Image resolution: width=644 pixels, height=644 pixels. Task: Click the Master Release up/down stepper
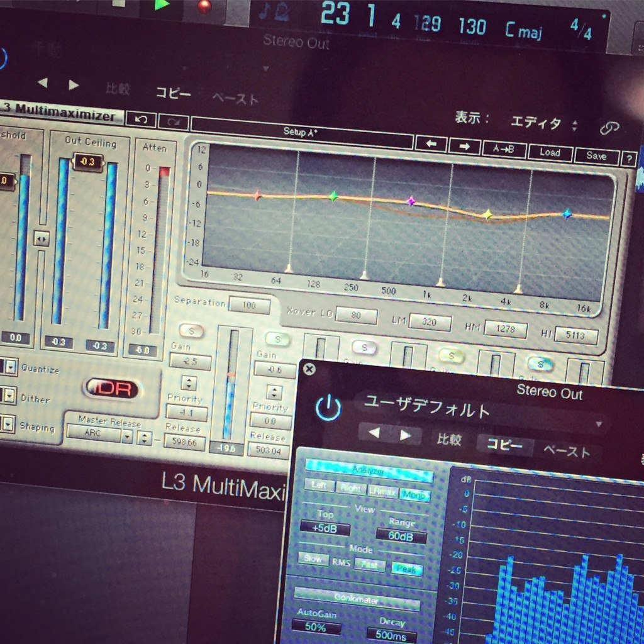(x=144, y=438)
